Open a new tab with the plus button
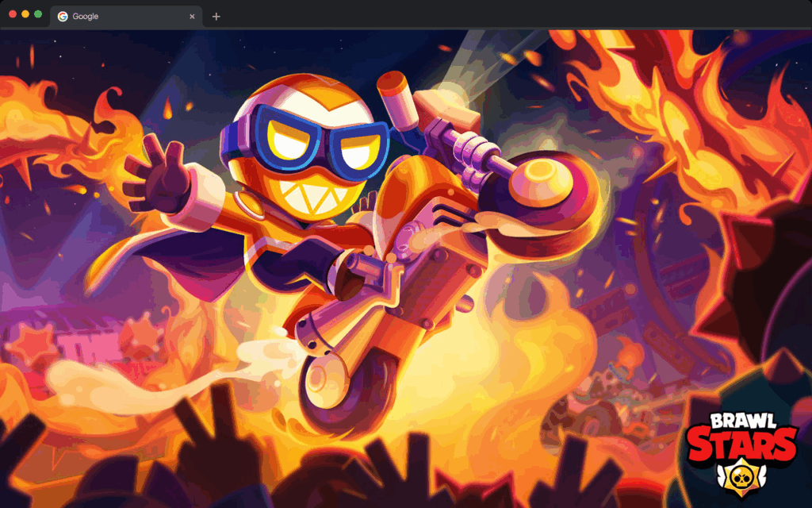This screenshot has width=812, height=508. (x=215, y=16)
